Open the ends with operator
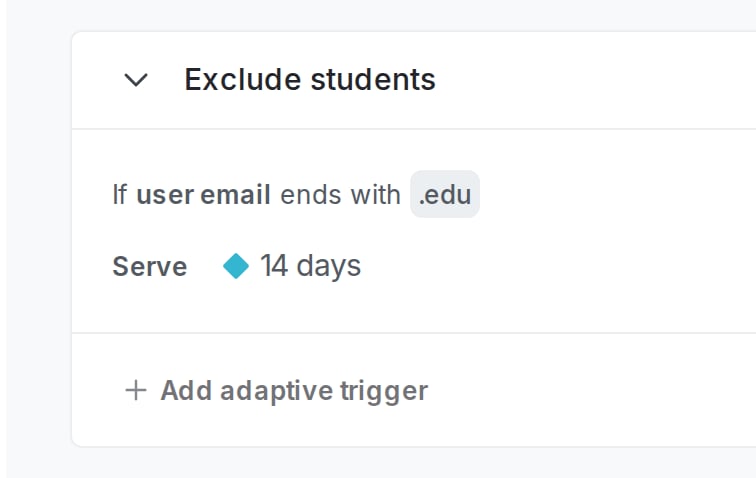Image resolution: width=756 pixels, height=478 pixels. 340,195
